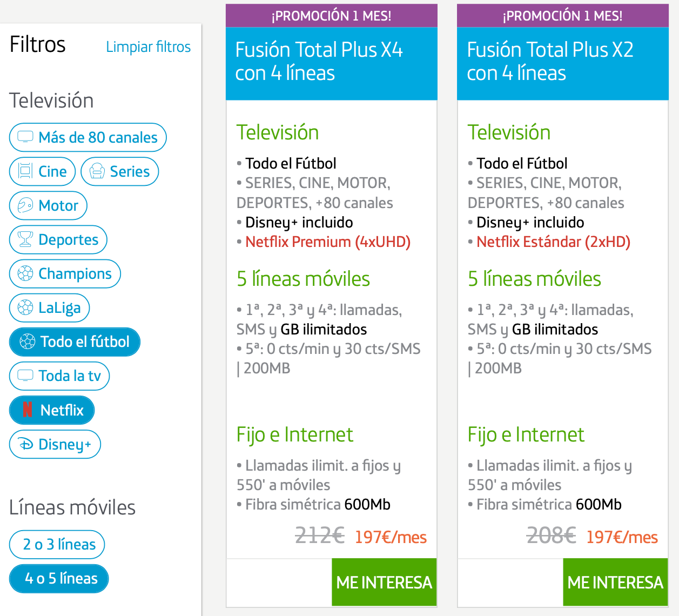Toggle the Toda la tv filter
This screenshot has height=616, width=679.
coord(59,376)
